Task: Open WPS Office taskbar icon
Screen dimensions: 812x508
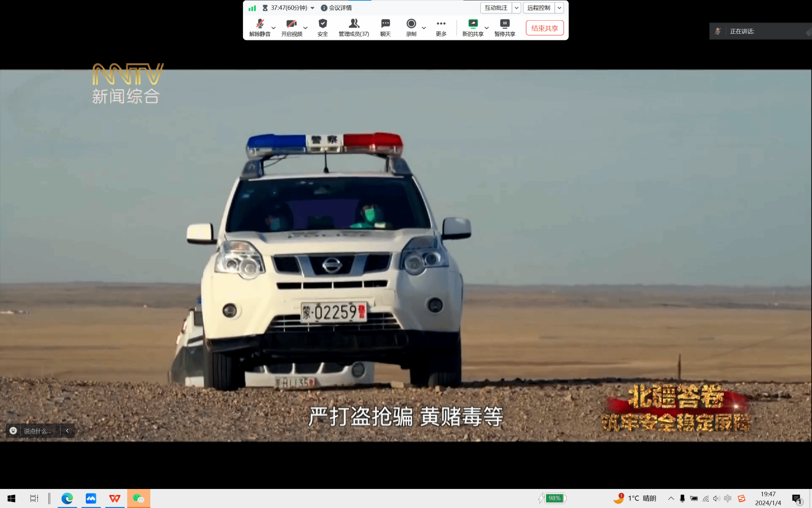Action: click(x=115, y=498)
